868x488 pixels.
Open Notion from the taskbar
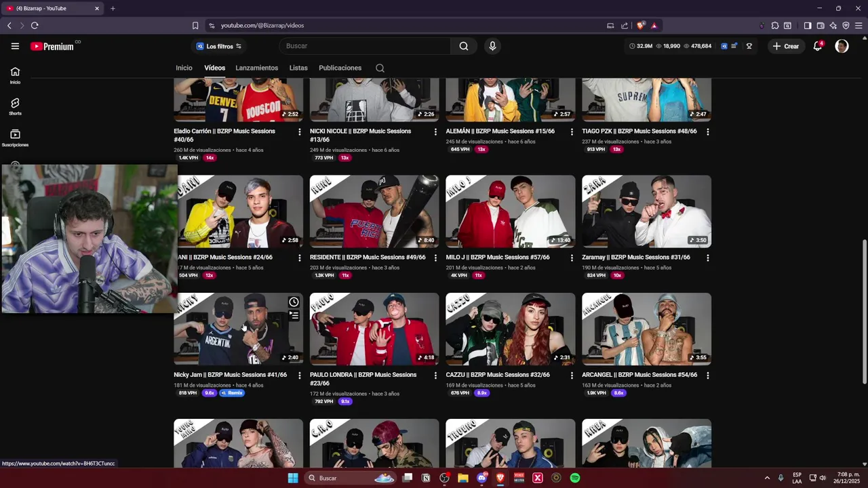point(426,478)
